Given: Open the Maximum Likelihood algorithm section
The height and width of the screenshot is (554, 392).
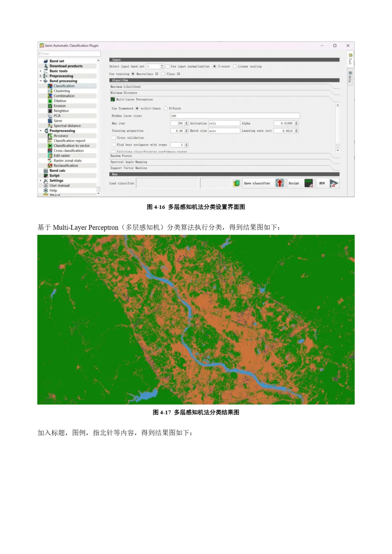Looking at the screenshot, I should (x=224, y=87).
